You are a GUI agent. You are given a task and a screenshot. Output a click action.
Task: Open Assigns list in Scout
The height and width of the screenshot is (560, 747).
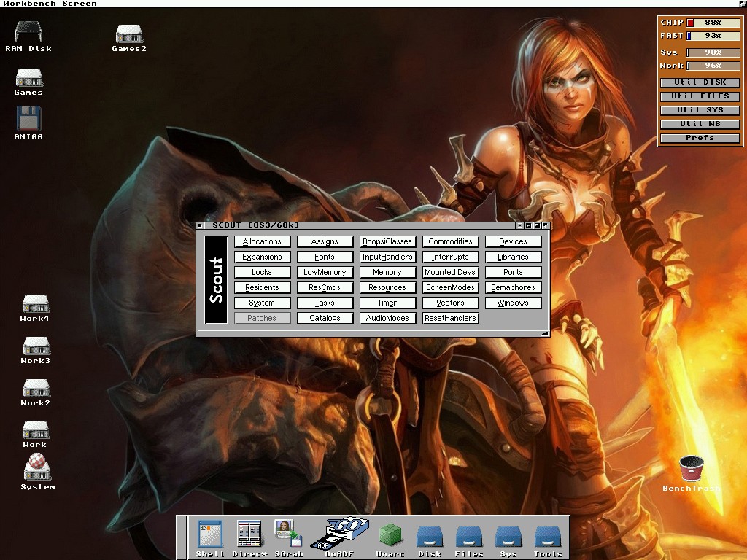(325, 241)
